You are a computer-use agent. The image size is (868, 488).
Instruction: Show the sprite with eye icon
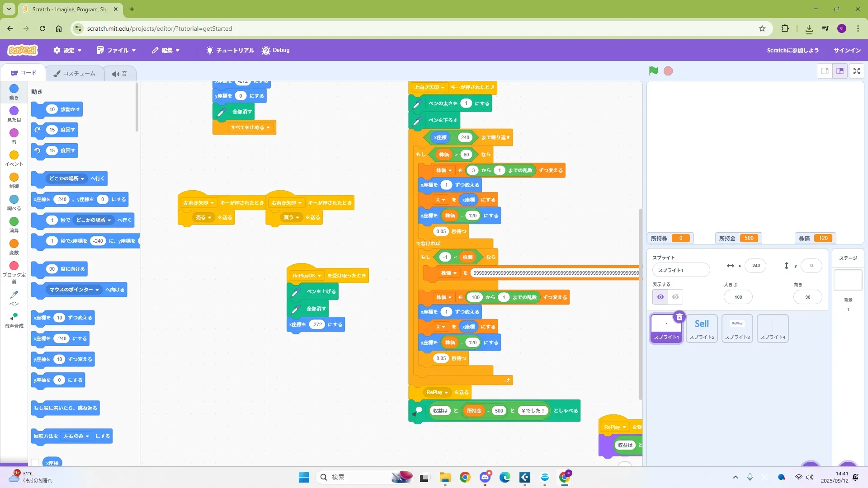(660, 297)
